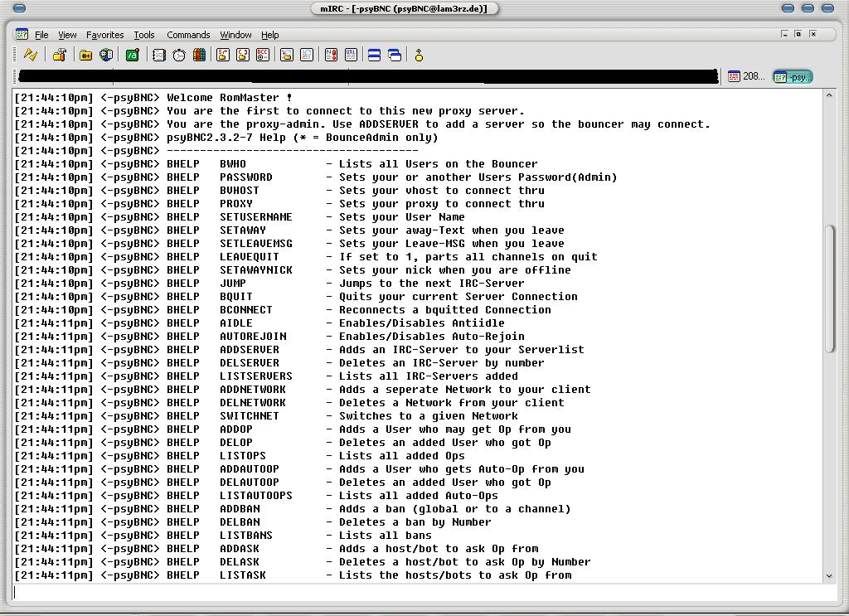Open the DCC options icon
This screenshot has width=849, height=616.
point(263,55)
